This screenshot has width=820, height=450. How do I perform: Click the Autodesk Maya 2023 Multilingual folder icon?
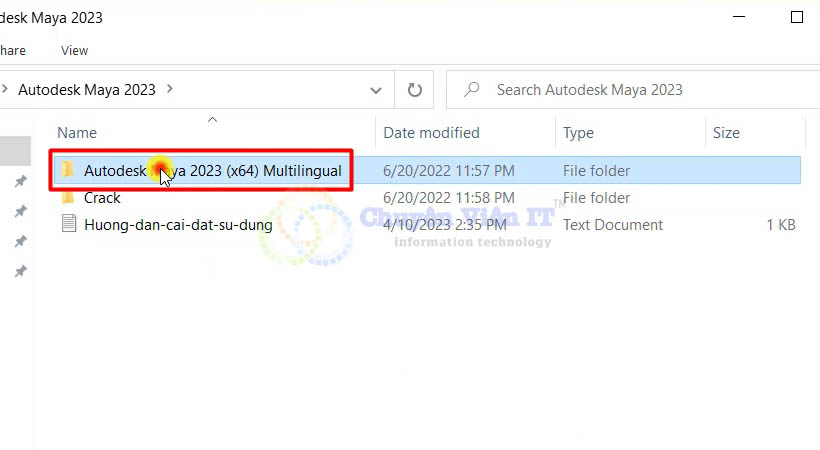68,170
